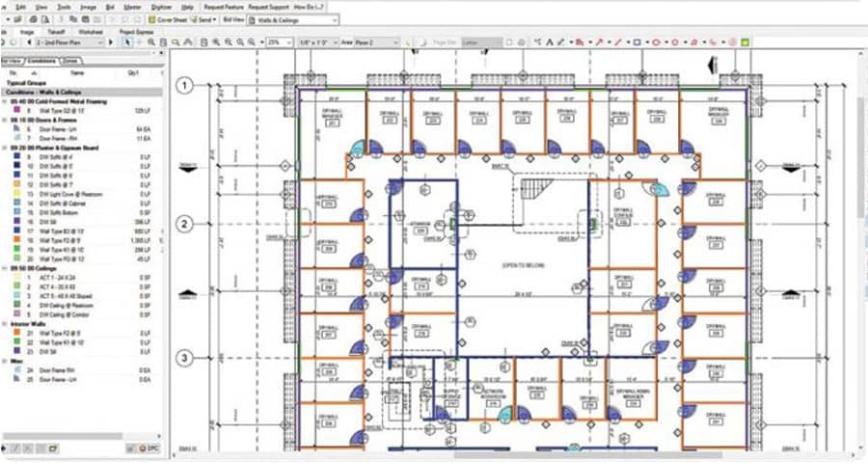Switch to the Project Express tab
Image resolution: width=868 pixels, height=463 pixels.
tap(136, 32)
